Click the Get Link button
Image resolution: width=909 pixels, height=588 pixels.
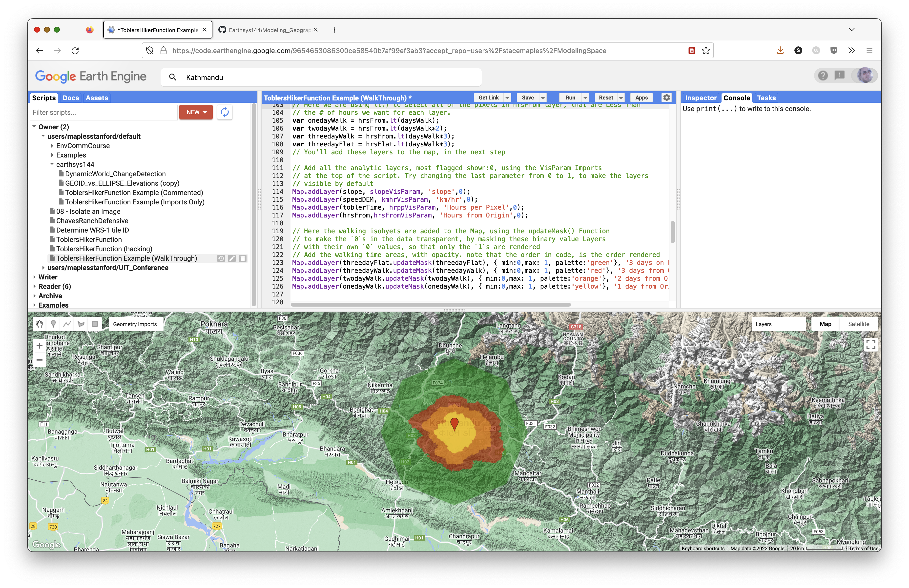click(489, 98)
